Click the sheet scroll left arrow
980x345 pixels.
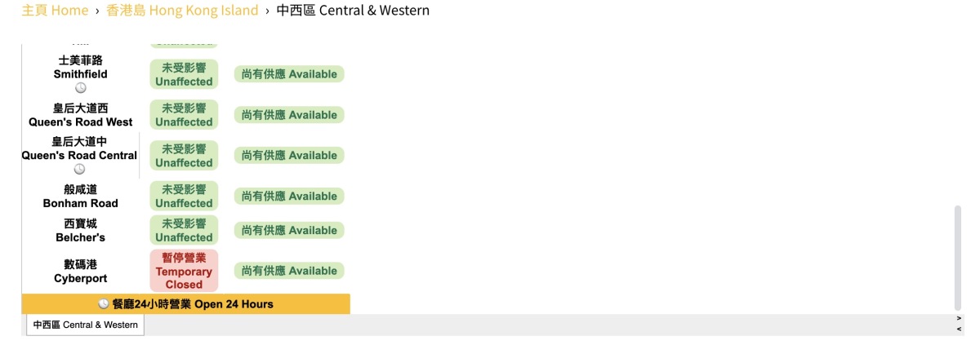[x=959, y=329]
